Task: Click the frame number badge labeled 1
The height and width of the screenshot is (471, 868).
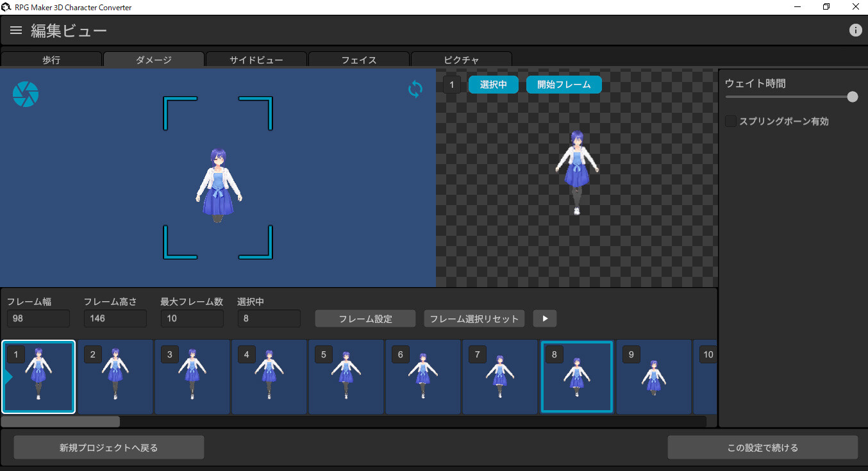Action: pyautogui.click(x=452, y=84)
